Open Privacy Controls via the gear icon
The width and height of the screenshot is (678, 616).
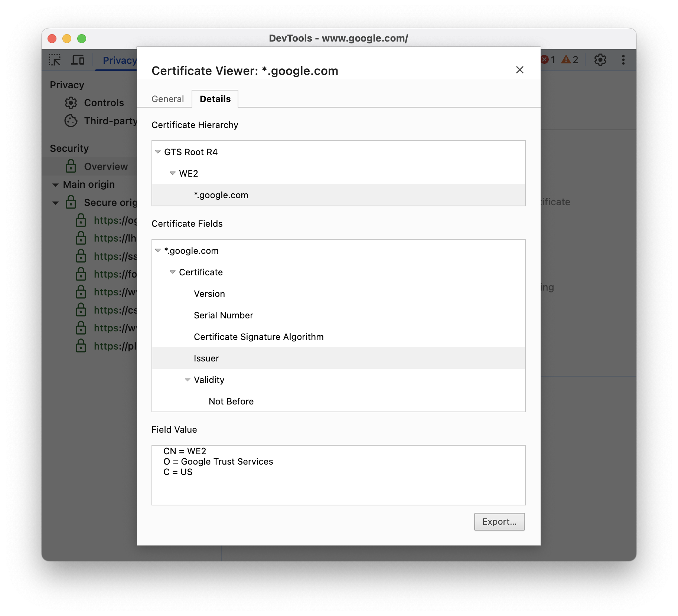pyautogui.click(x=71, y=103)
